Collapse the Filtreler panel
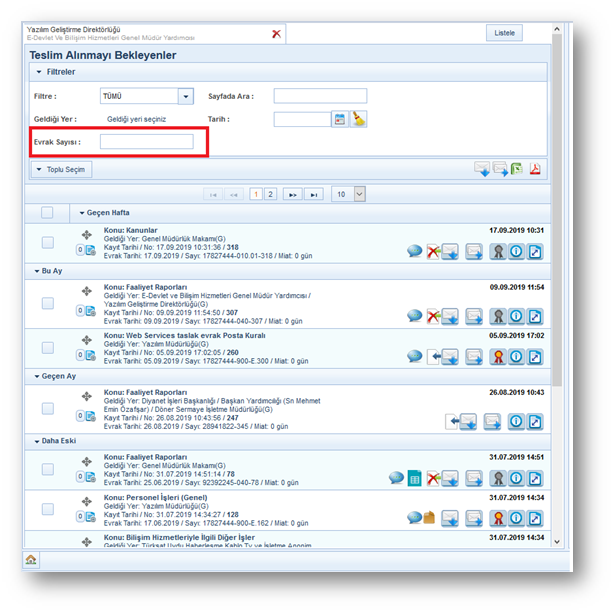The width and height of the screenshot is (615, 614). click(x=40, y=72)
